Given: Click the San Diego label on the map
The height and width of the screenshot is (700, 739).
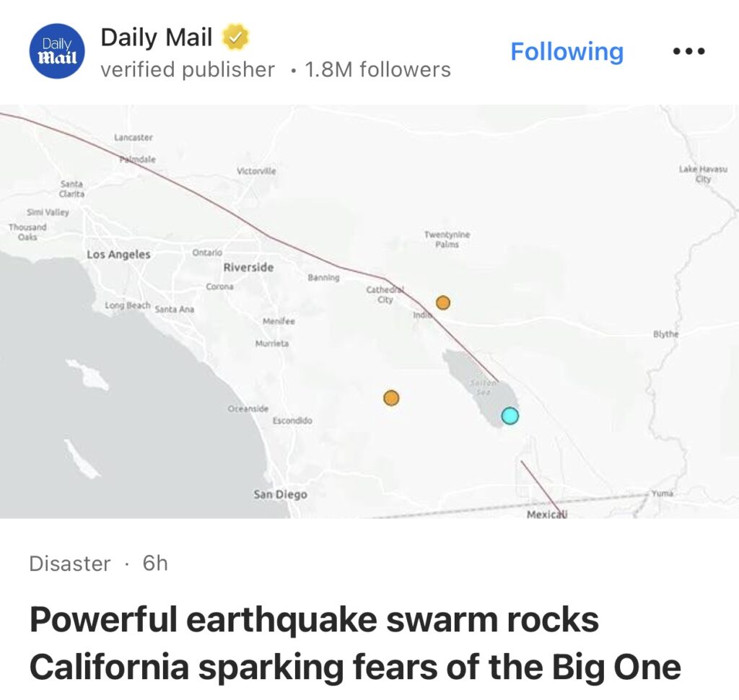Looking at the screenshot, I should (280, 495).
